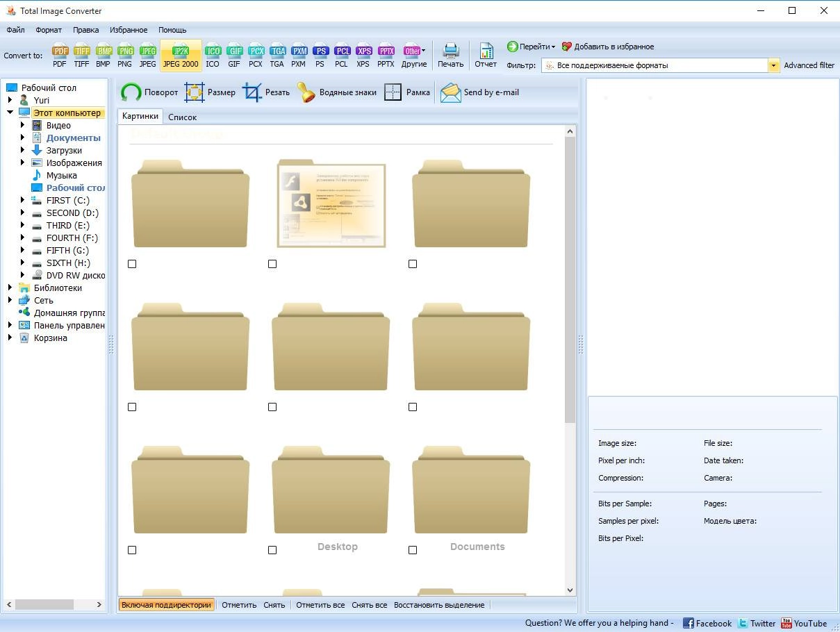Open the Twitter link
Viewport: 840px width, 632px height.
(x=757, y=623)
